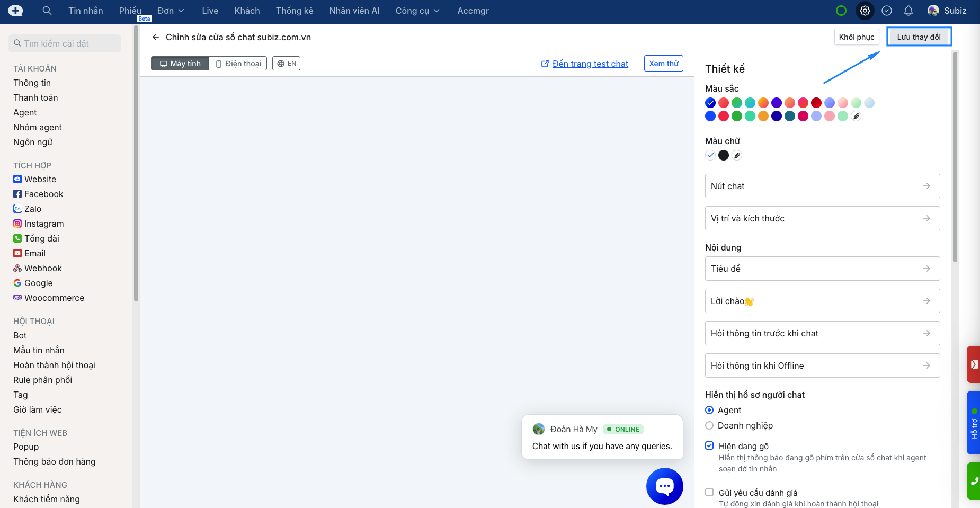Expand the Lời chào settings row
This screenshot has width=980, height=508.
822,301
